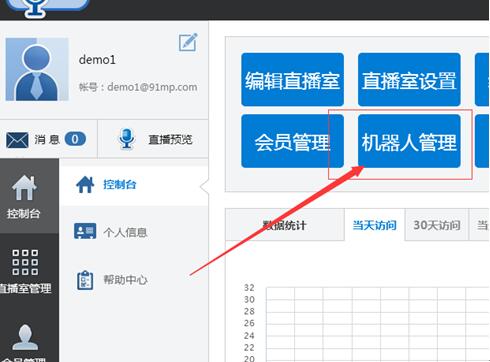490x362 pixels.
Task: Select the 数据统计 tab
Action: [x=285, y=225]
